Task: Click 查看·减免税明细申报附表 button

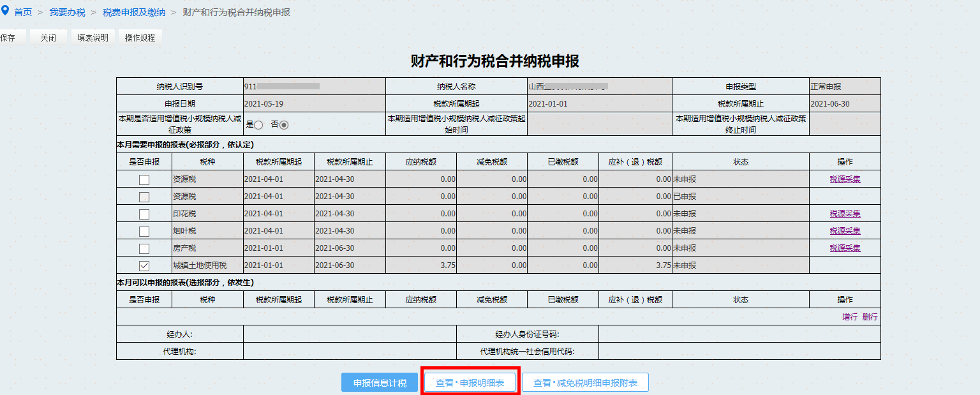Action: click(585, 383)
